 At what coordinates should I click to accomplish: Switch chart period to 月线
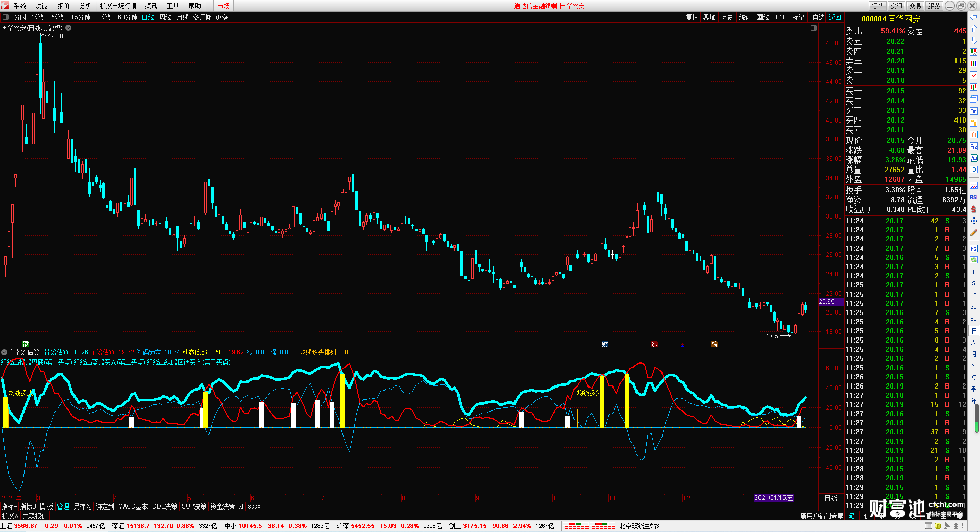pyautogui.click(x=183, y=17)
